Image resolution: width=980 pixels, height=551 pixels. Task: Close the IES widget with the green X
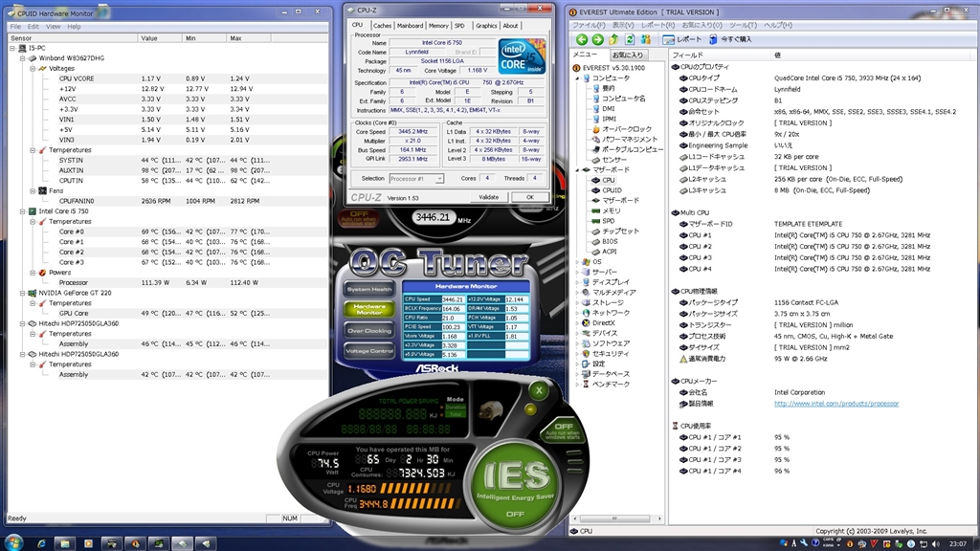point(538,390)
